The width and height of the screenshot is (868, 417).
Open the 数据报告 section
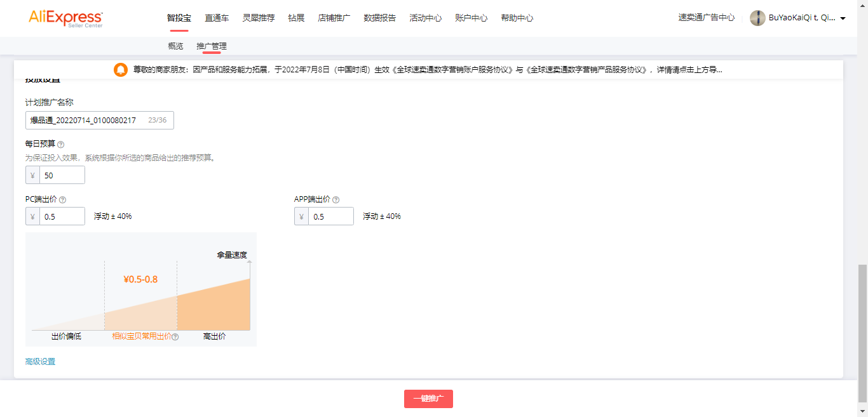pos(379,18)
